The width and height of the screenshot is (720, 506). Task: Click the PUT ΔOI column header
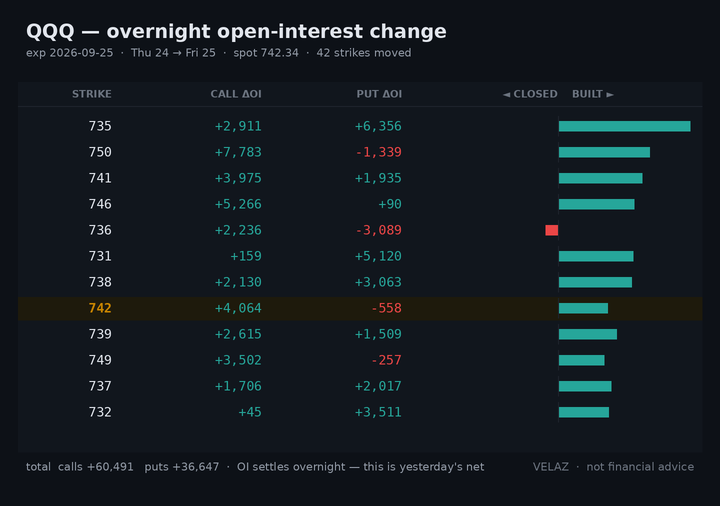379,94
